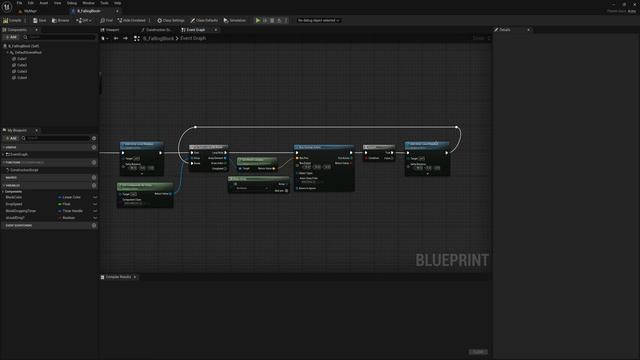Start Simulation from toolbar
Viewport: 640px width, 360px height.
[x=235, y=20]
